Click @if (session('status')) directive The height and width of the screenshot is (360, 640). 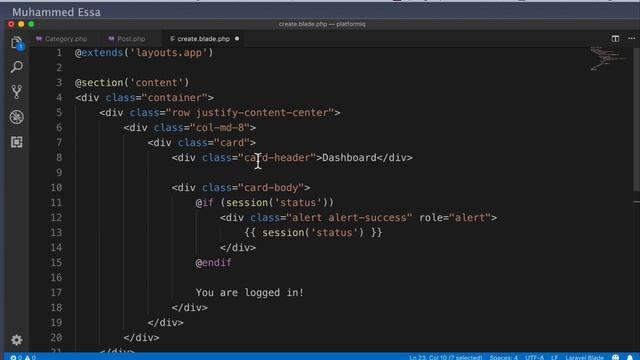[x=264, y=203]
